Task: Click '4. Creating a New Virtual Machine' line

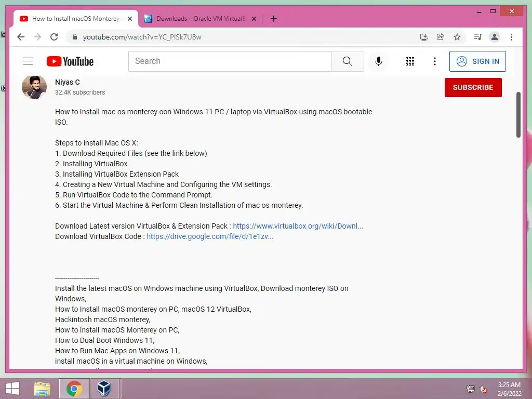Action: pyautogui.click(x=163, y=184)
